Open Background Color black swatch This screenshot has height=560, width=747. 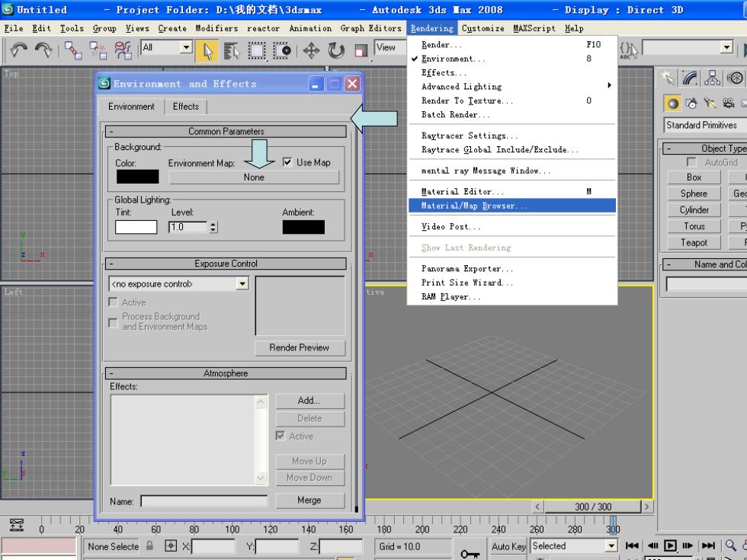pos(137,177)
